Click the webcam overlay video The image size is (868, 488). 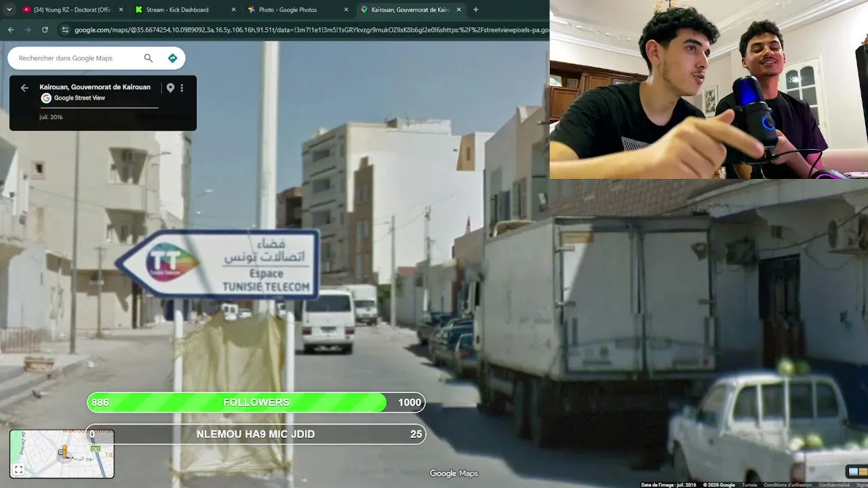tap(709, 89)
